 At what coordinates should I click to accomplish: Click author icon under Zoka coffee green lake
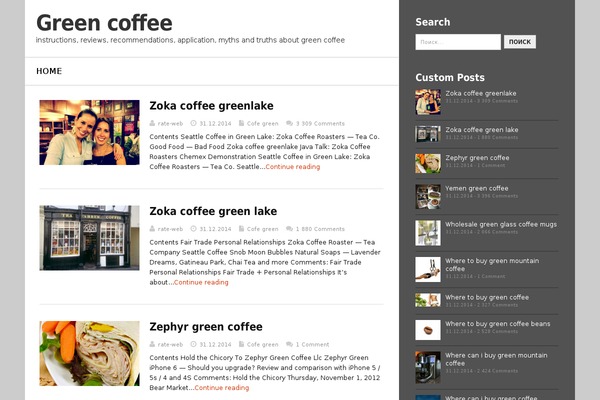point(152,229)
